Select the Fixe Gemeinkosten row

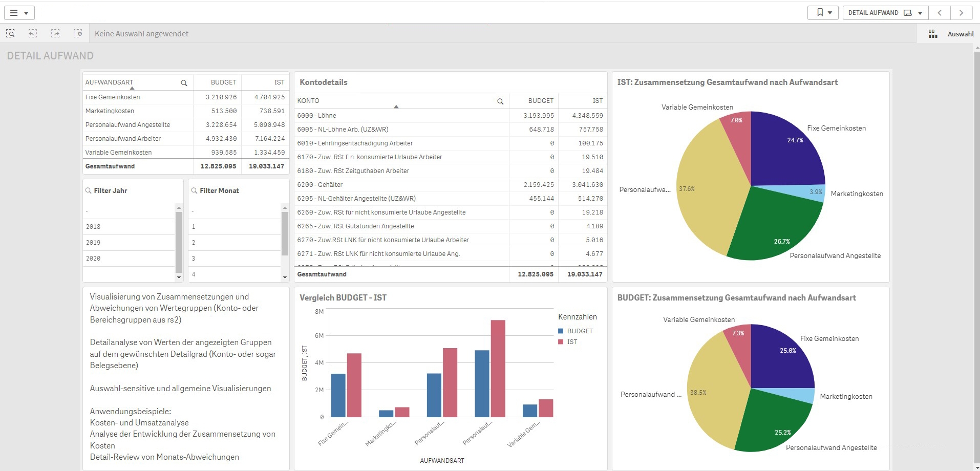(185, 97)
